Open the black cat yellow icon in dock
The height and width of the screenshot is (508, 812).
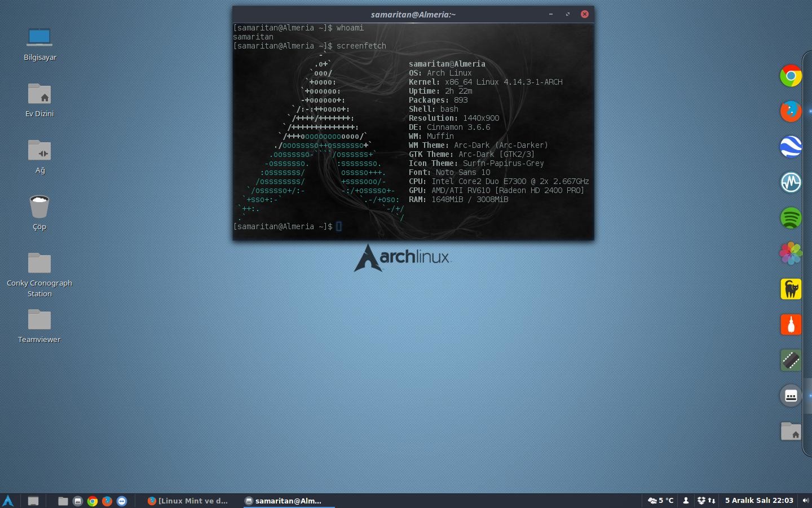791,289
